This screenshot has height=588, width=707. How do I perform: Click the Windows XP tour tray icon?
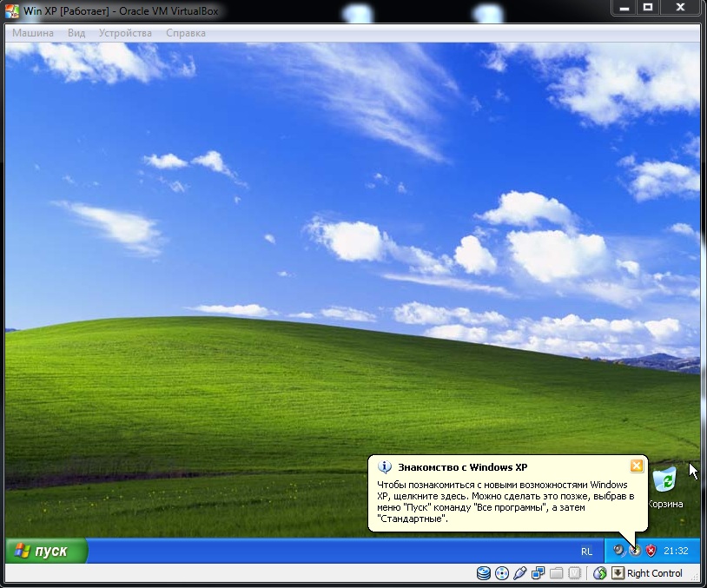635,550
